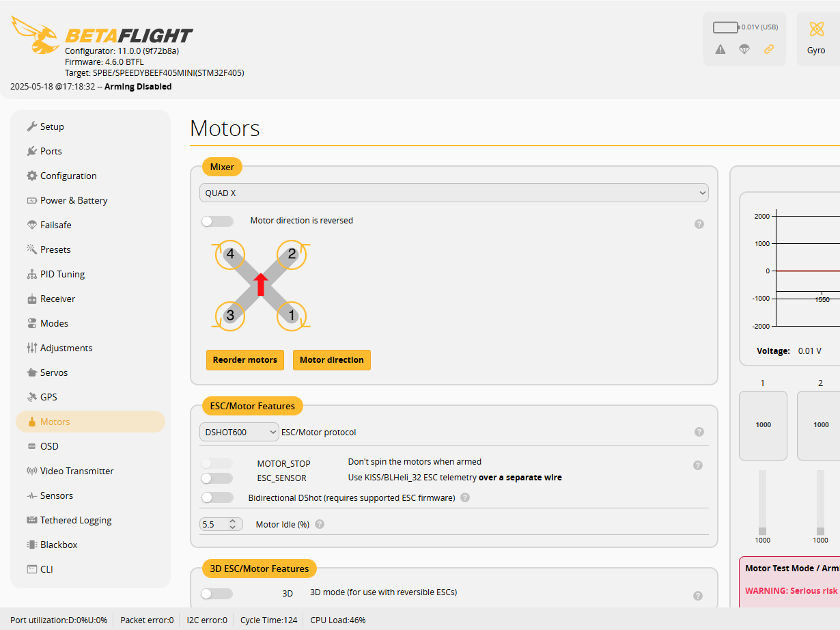
Task: Click the connection link icon
Action: pos(769,49)
